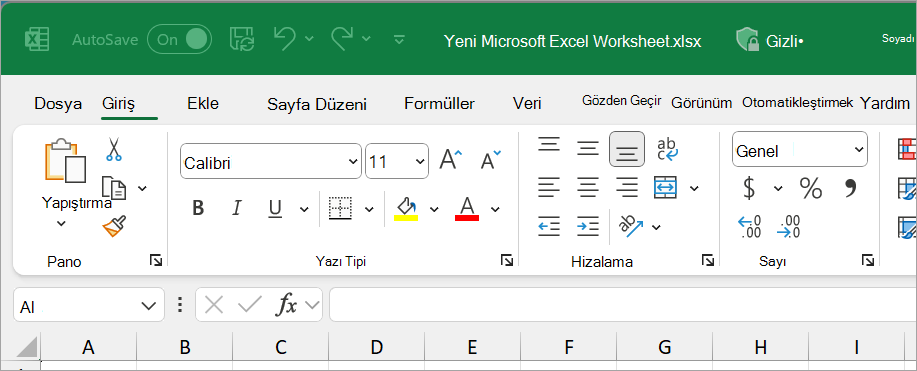Open the Formüller tab

click(439, 104)
